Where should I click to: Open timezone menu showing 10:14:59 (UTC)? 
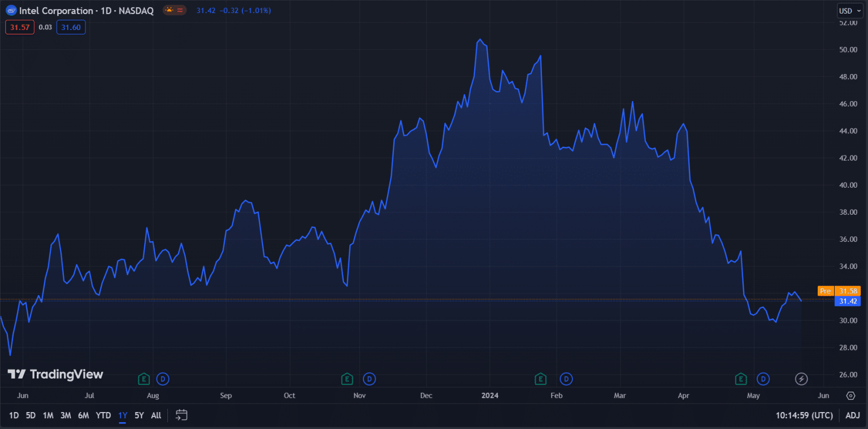(x=804, y=415)
